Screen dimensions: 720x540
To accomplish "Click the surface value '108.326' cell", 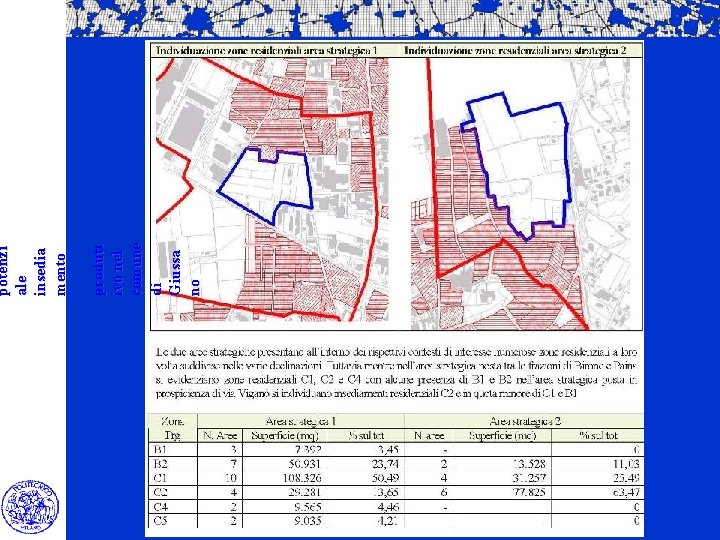I will (x=302, y=478).
